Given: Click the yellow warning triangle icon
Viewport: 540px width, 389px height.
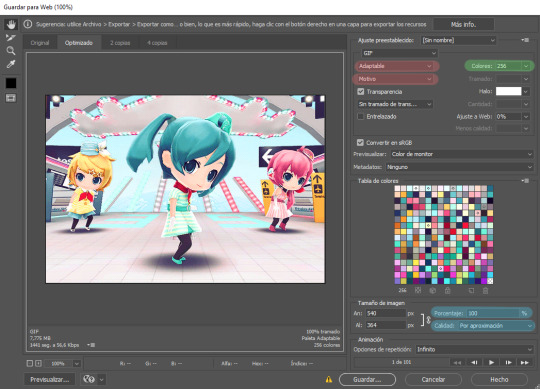Looking at the screenshot, I should coord(329,379).
